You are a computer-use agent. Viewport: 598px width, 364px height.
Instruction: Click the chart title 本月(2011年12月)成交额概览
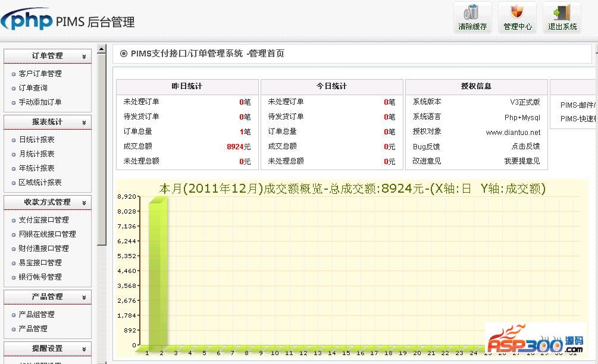[352, 189]
